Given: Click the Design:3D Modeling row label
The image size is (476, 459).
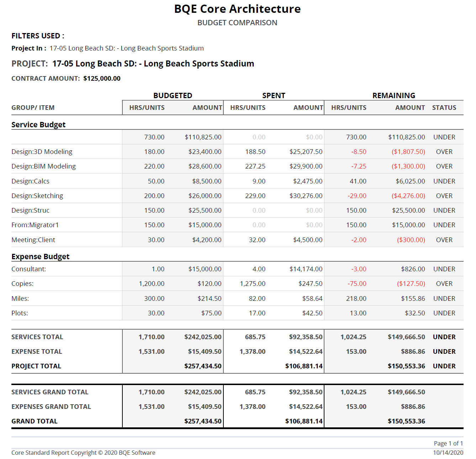Looking at the screenshot, I should (42, 152).
